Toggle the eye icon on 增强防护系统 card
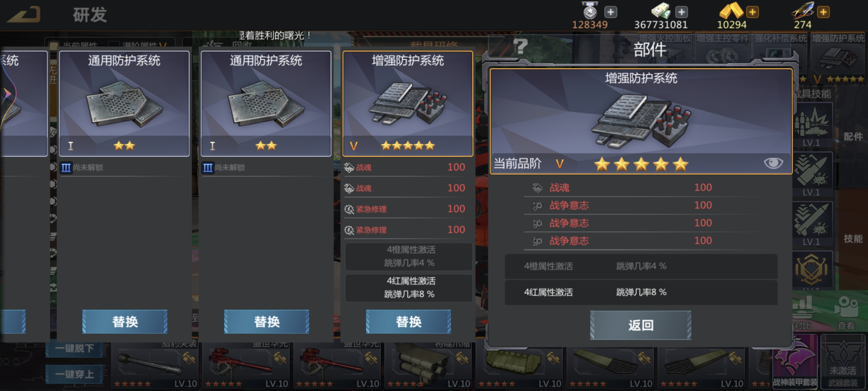868x391 pixels. [773, 163]
